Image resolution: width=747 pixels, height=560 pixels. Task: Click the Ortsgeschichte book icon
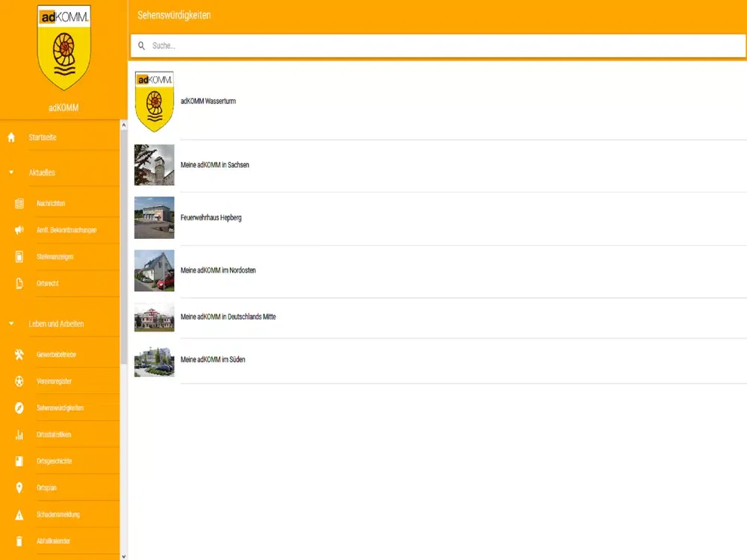click(19, 461)
